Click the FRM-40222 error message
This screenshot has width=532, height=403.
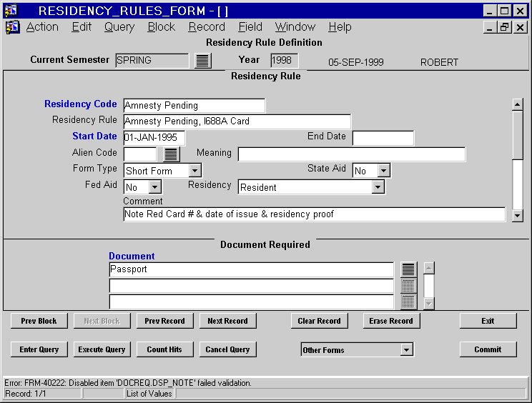pos(128,383)
